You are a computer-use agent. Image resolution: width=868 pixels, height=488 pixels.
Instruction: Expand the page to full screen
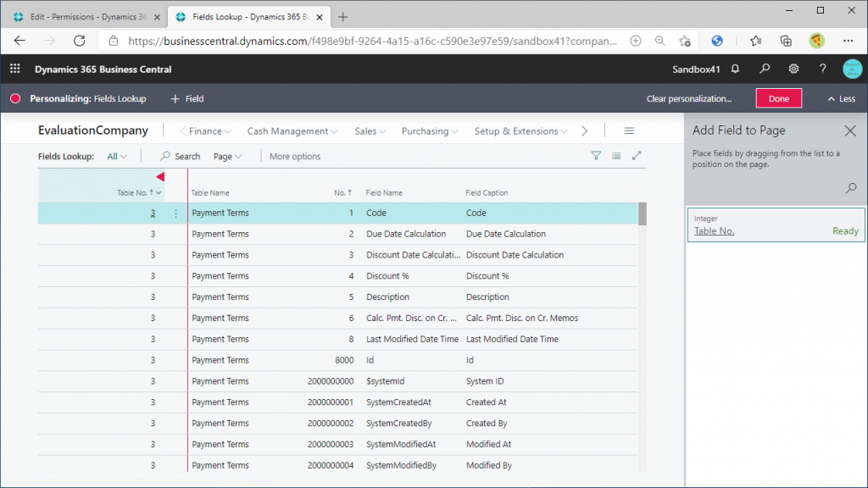point(637,156)
